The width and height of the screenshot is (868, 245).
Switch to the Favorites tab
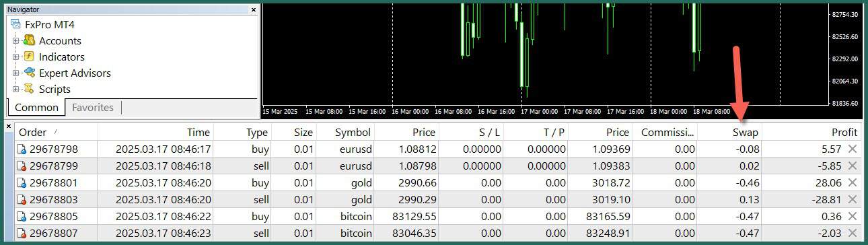93,107
